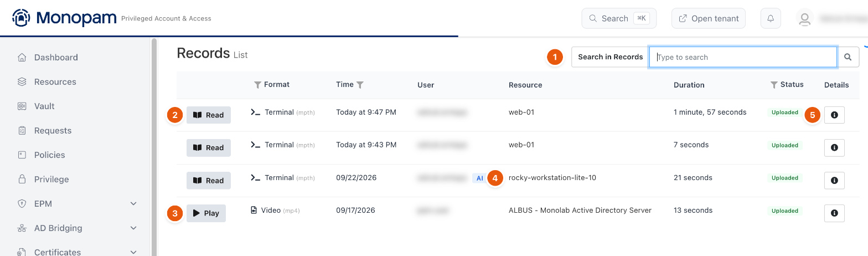The height and width of the screenshot is (256, 868).
Task: Go to Dashboard in sidebar
Action: 56,58
